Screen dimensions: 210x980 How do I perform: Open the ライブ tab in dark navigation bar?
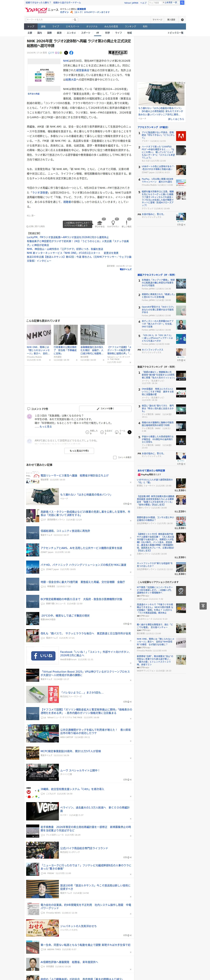(x=56, y=27)
